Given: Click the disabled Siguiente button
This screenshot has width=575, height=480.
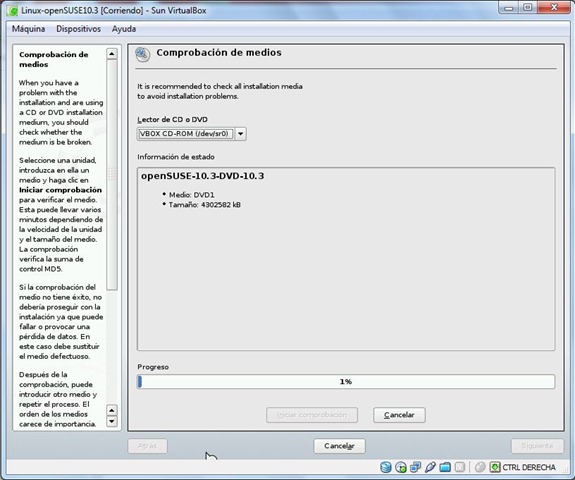Looking at the screenshot, I should 537,446.
